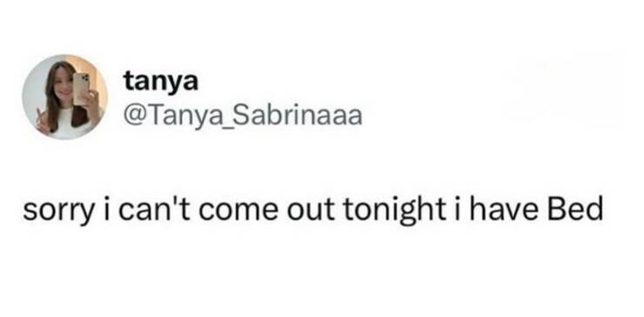This screenshot has height=317, width=644.
Task: Open tanya's round profile picture
Action: pyautogui.click(x=65, y=97)
